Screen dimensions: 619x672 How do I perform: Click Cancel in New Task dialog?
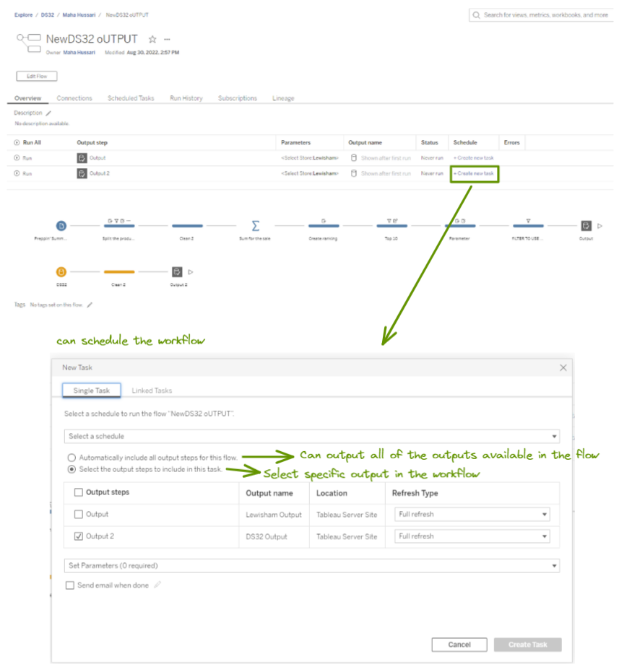(x=459, y=645)
